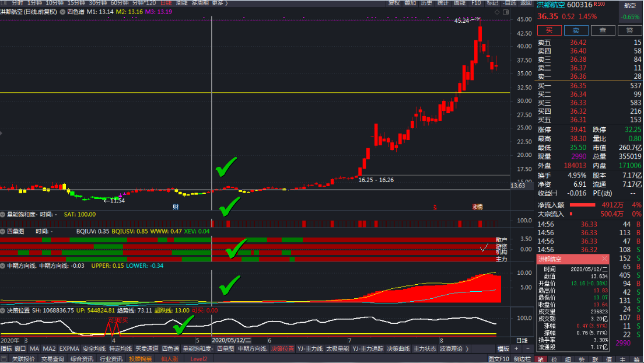Image resolution: width=644 pixels, height=363 pixels.
Task: Click the plus button next to 模板
Action: [516, 349]
